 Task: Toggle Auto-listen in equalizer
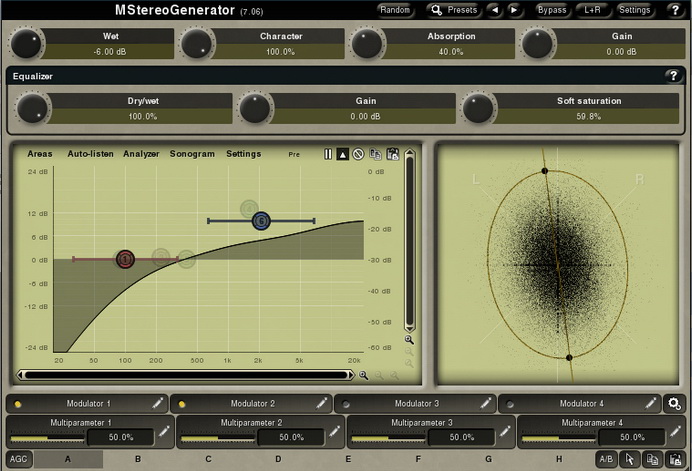pos(90,154)
